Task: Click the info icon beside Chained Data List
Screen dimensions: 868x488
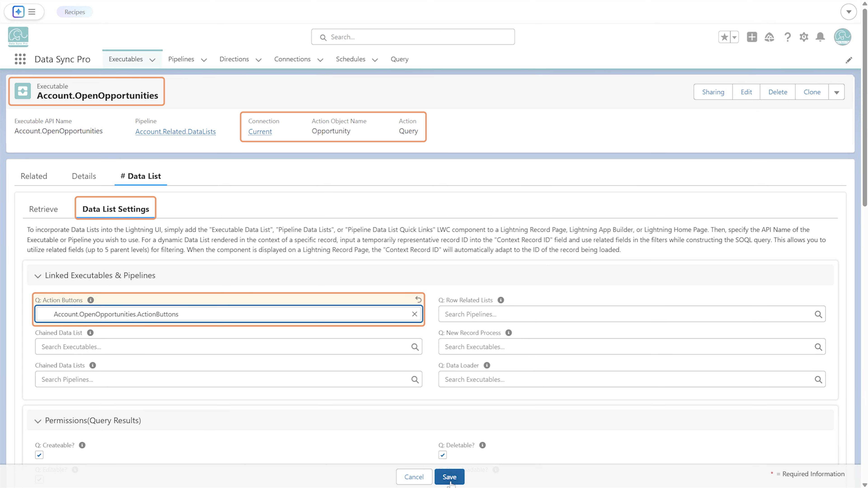Action: point(90,333)
